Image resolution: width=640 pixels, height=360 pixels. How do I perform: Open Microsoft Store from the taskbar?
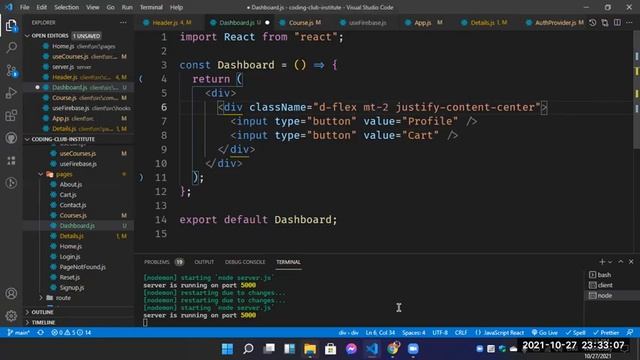330,349
